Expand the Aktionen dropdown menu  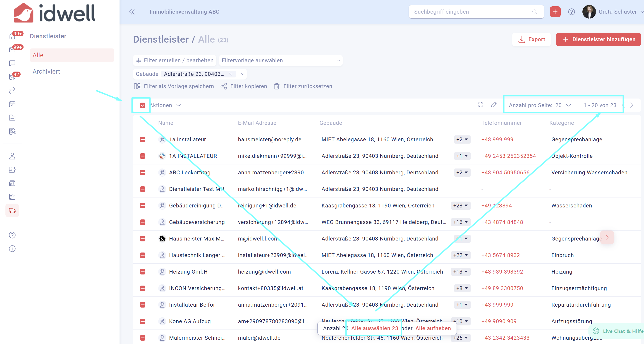coord(165,105)
